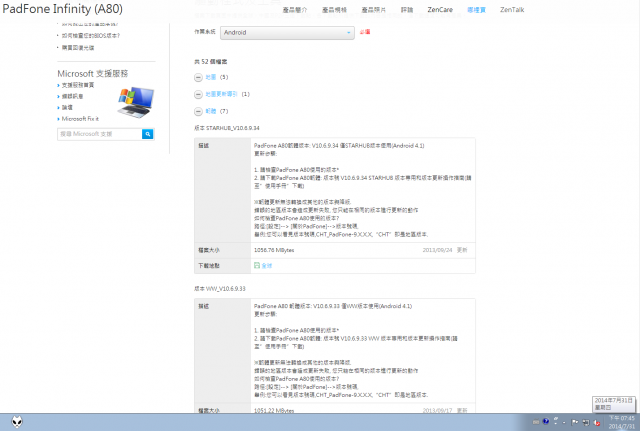
Task: Click the 2013/09/24 date text
Action: pos(438,250)
